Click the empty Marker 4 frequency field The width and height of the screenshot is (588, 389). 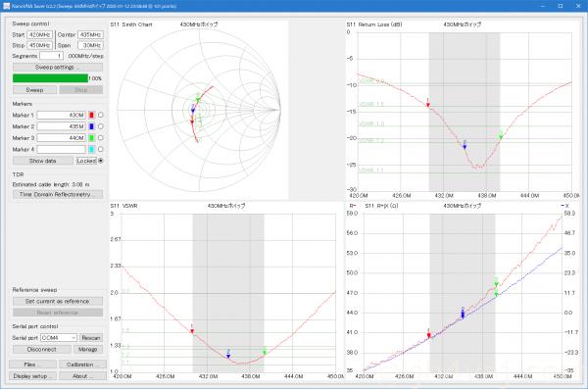(61, 149)
